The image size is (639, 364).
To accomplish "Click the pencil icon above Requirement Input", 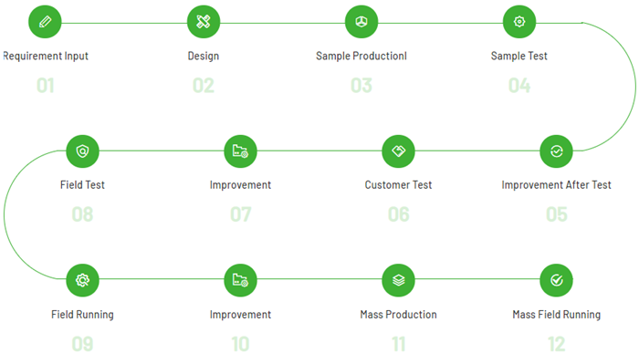I will click(x=45, y=22).
